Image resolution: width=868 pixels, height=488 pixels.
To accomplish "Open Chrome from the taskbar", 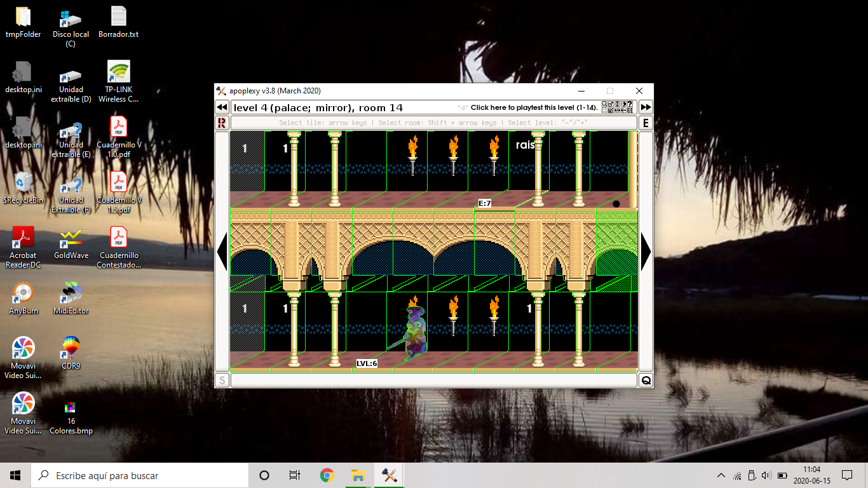I will pos(327,475).
